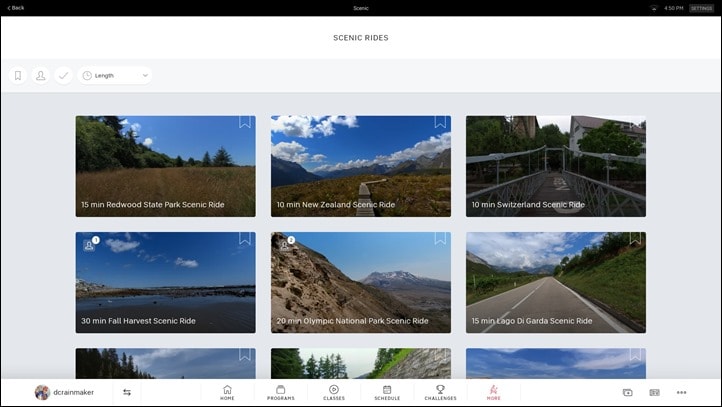This screenshot has width=722, height=407.
Task: Open 10 min New Zealand Scenic Ride
Action: pos(361,166)
